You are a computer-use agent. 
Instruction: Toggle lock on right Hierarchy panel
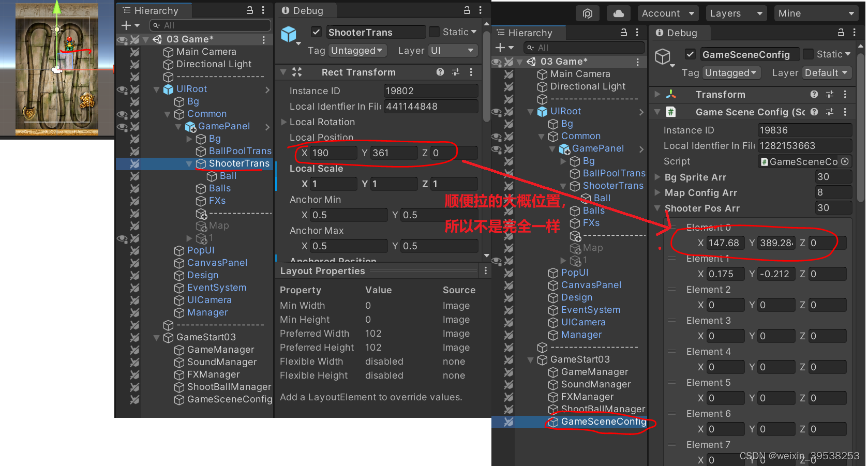point(624,33)
